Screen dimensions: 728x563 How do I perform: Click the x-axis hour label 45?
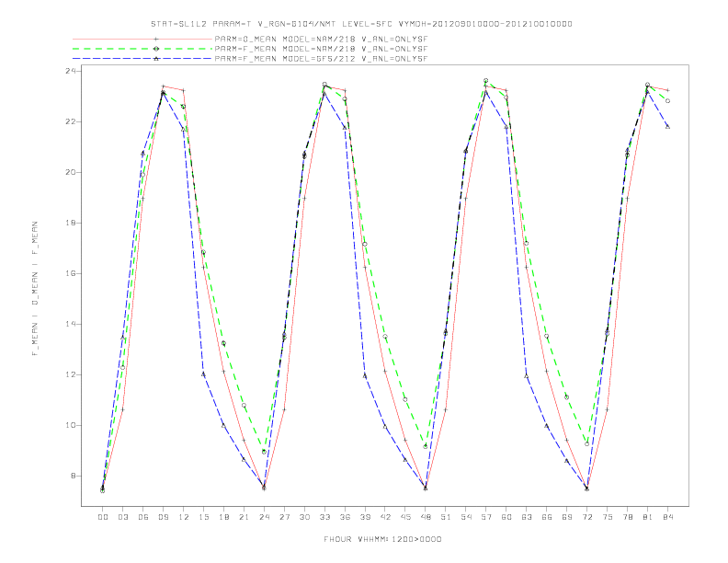pyautogui.click(x=405, y=517)
